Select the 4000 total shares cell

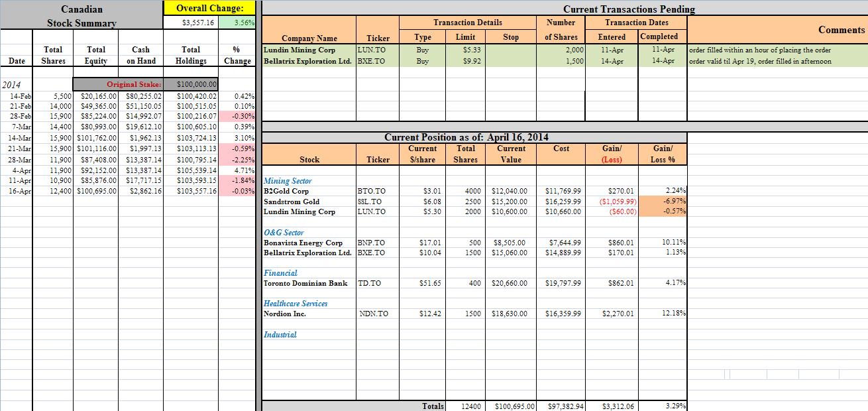[x=466, y=191]
